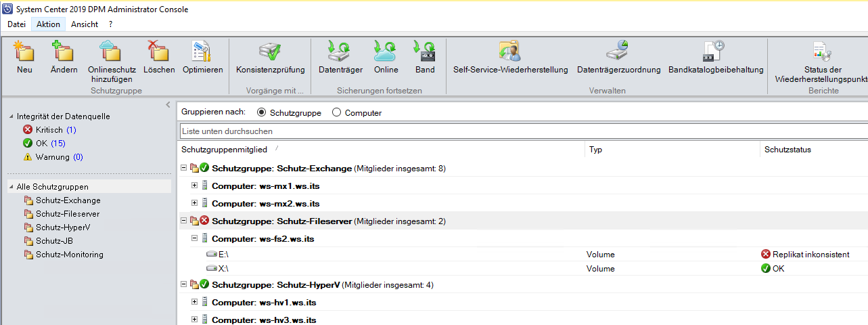Click Schutz-JB folder icon in sidebar
The width and height of the screenshot is (868, 325).
pyautogui.click(x=28, y=241)
